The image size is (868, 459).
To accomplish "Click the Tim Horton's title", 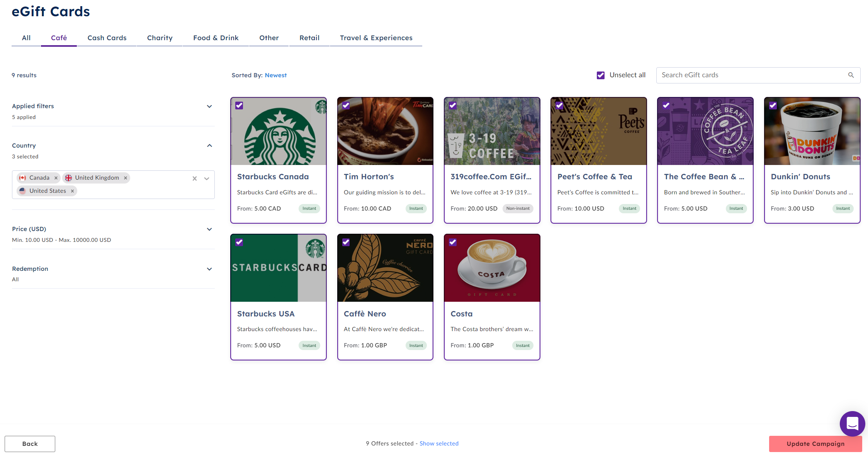I will click(x=369, y=177).
